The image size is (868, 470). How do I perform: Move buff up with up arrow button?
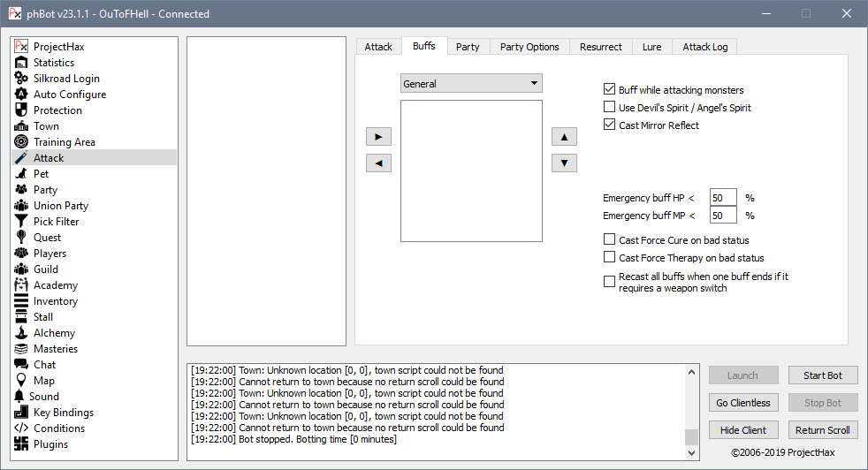[564, 137]
